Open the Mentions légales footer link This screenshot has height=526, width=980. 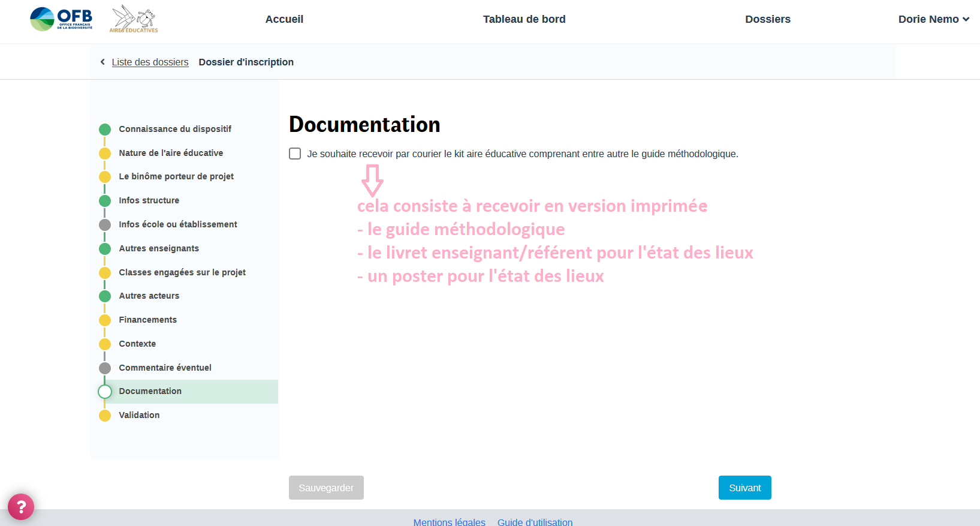449,522
